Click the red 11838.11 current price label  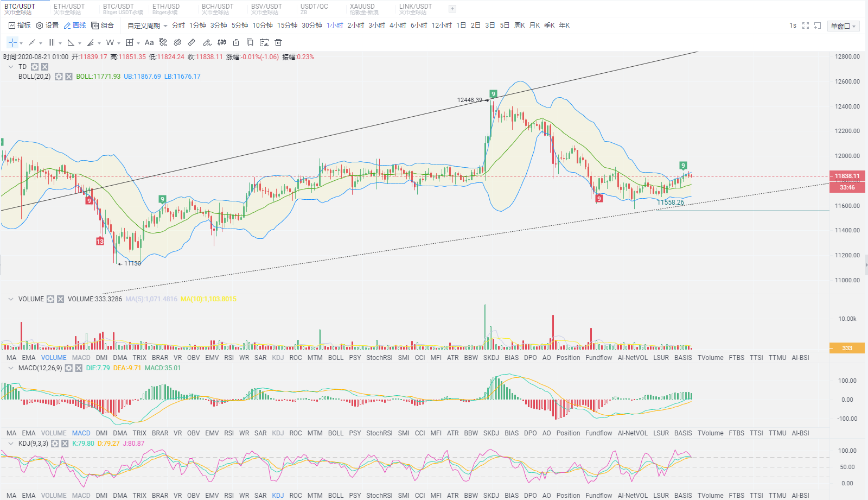pos(847,176)
